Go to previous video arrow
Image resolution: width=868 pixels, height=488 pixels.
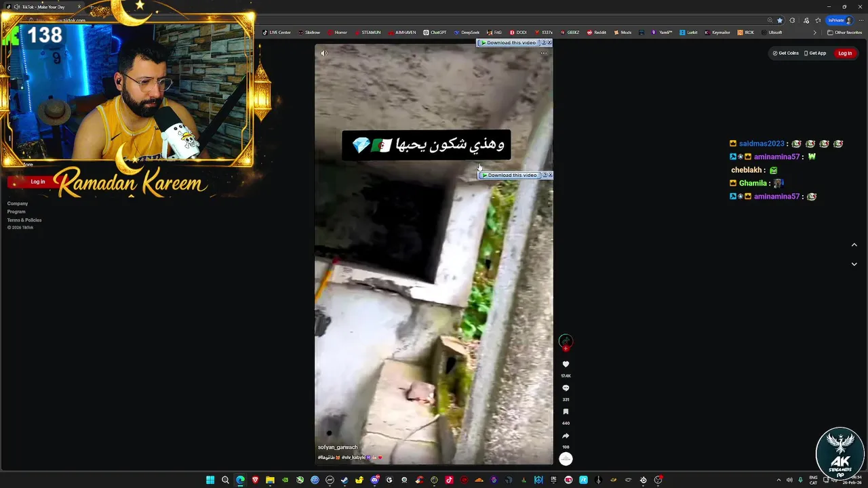[x=854, y=245]
